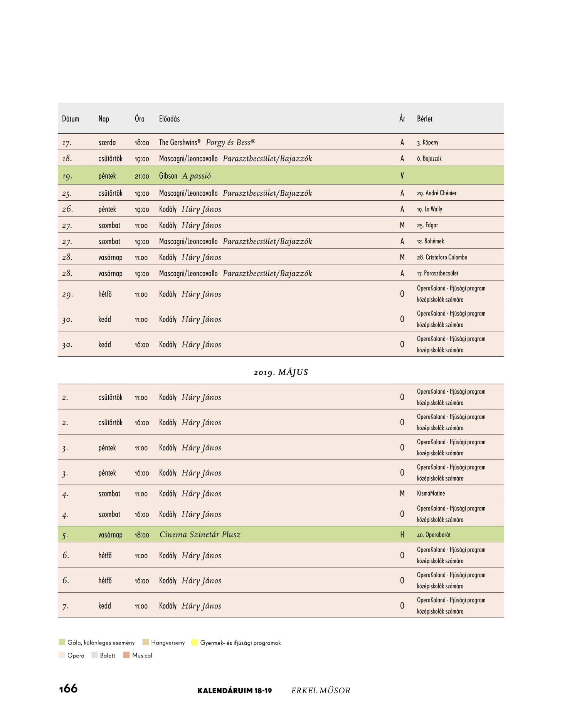Screen dimensions: 577x728
Task: Click the green Gála legend swatch
Action: (62, 642)
